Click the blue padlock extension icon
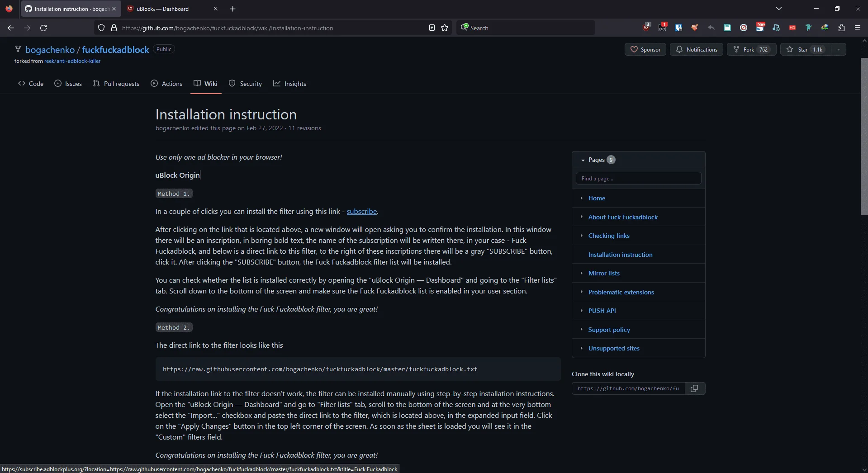Viewport: 868px width, 473px height. pos(678,28)
